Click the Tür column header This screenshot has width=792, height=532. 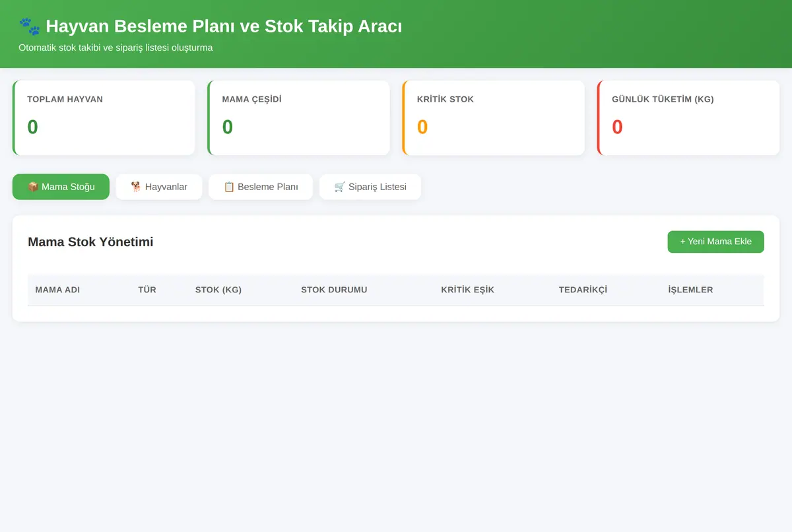point(147,290)
